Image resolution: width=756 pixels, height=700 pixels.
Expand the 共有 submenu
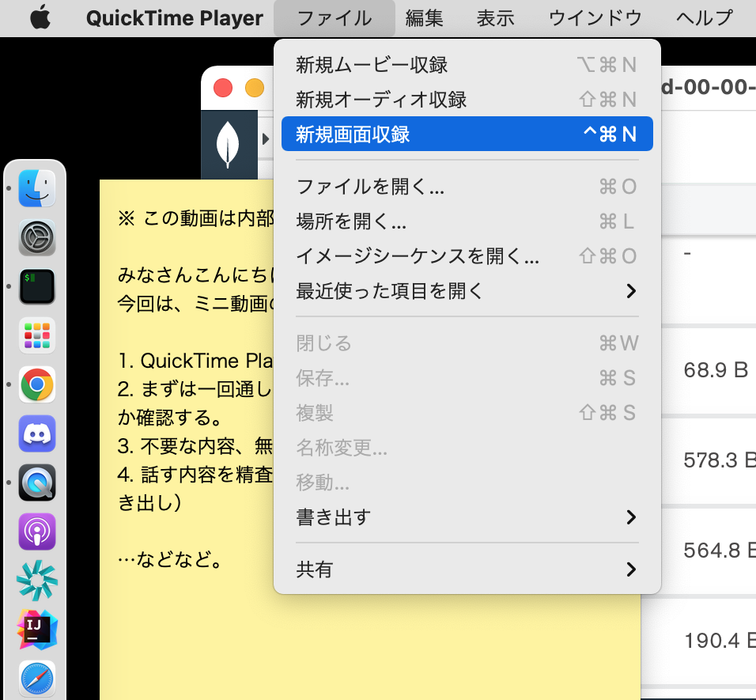click(467, 569)
